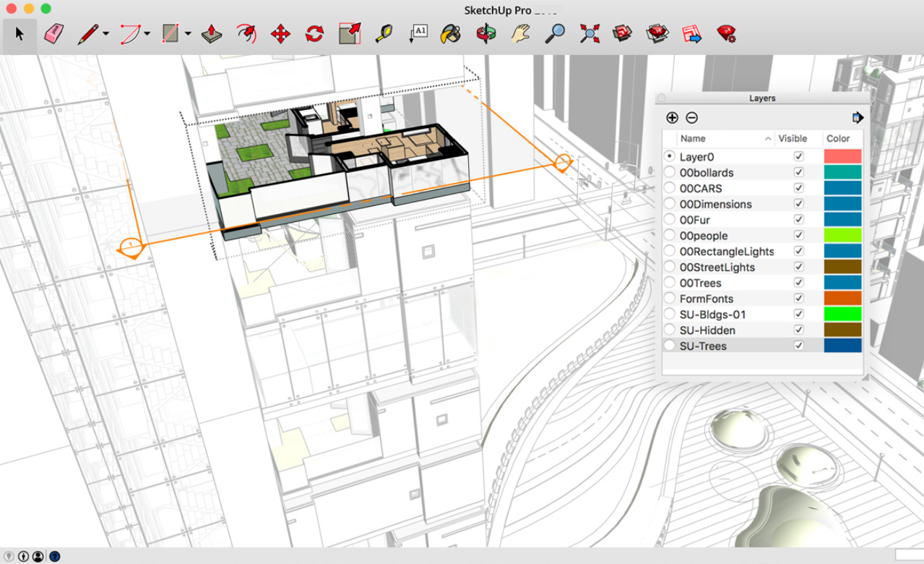The height and width of the screenshot is (564, 924).
Task: Add a new layer with plus button
Action: pyautogui.click(x=672, y=118)
